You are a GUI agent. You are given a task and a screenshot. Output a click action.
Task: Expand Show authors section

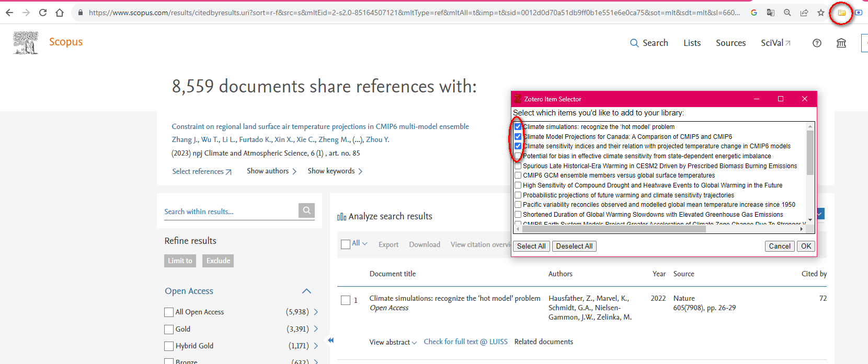point(271,171)
